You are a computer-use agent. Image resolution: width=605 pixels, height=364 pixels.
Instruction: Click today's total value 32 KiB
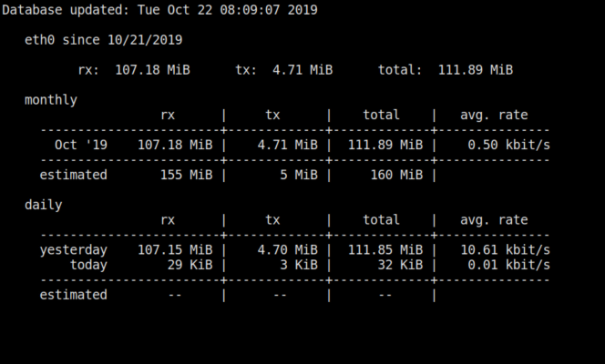400,265
